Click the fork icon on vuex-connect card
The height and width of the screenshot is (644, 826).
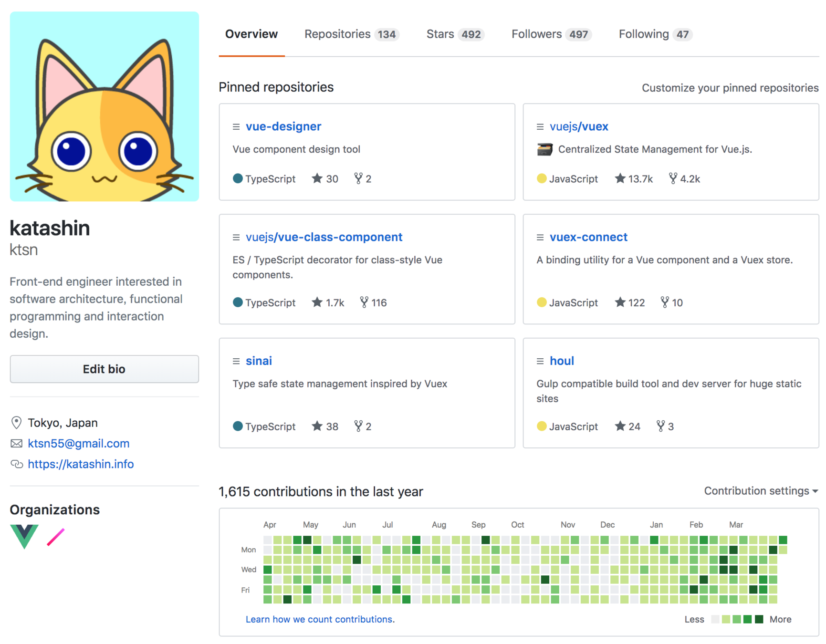click(665, 302)
